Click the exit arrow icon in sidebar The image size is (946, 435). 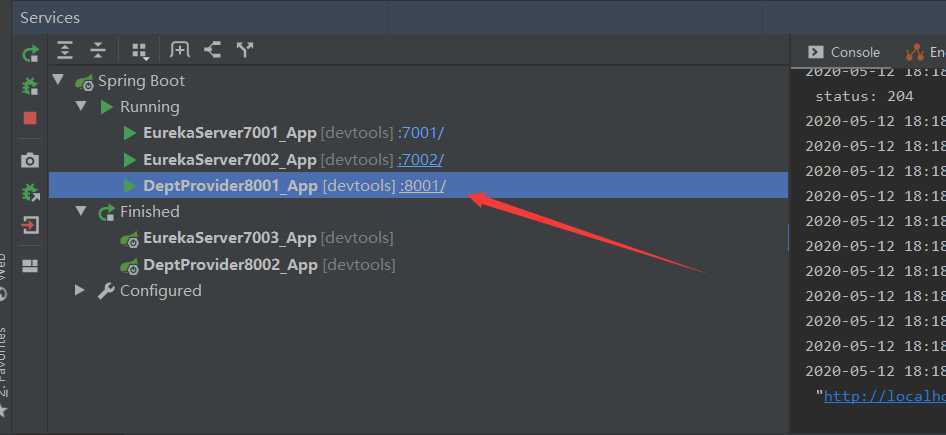pyautogui.click(x=30, y=225)
